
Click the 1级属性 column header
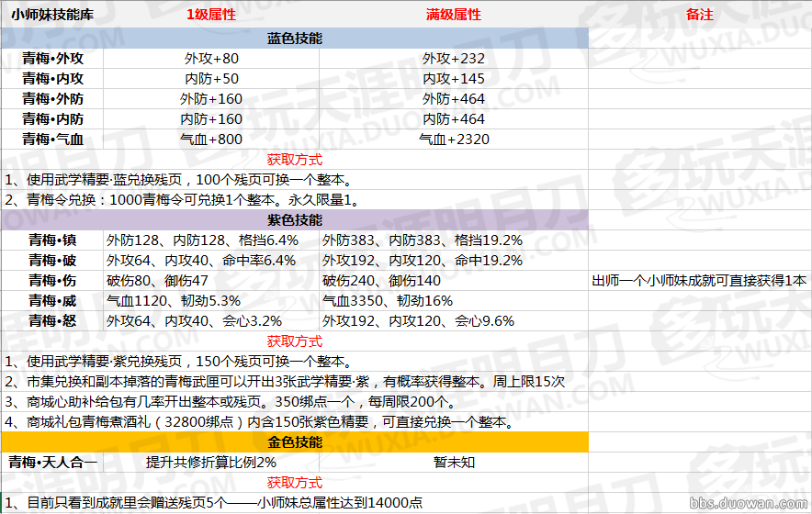tap(211, 15)
